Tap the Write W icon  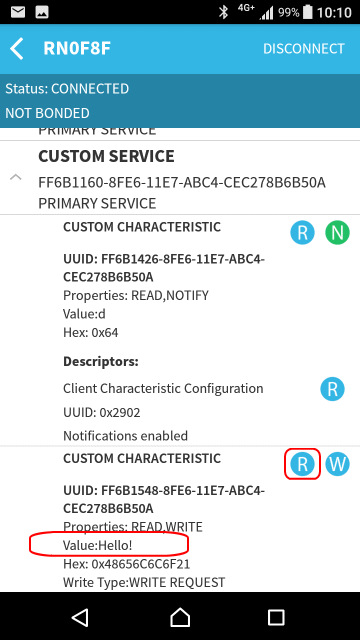tap(337, 464)
